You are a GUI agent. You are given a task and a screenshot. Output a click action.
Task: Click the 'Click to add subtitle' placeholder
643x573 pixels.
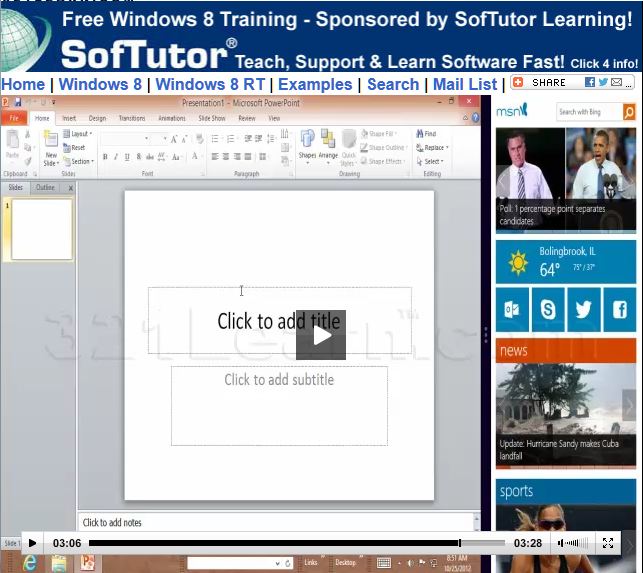(279, 406)
